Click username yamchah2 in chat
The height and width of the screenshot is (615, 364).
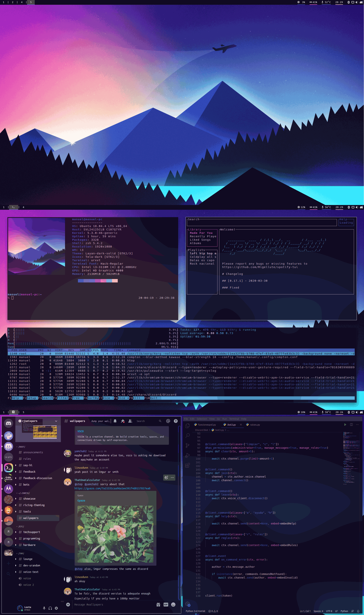click(x=80, y=451)
